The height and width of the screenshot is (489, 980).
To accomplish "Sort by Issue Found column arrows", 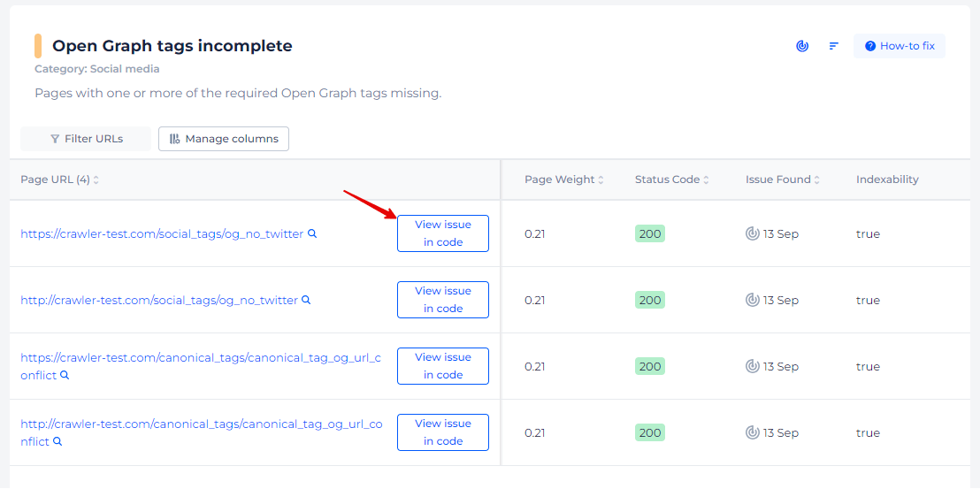I will coord(817,180).
